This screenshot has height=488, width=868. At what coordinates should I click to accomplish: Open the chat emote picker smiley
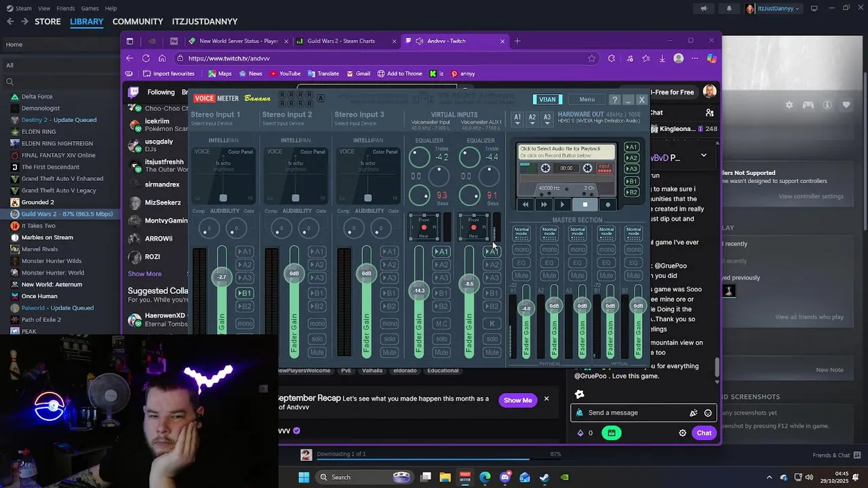pos(708,413)
